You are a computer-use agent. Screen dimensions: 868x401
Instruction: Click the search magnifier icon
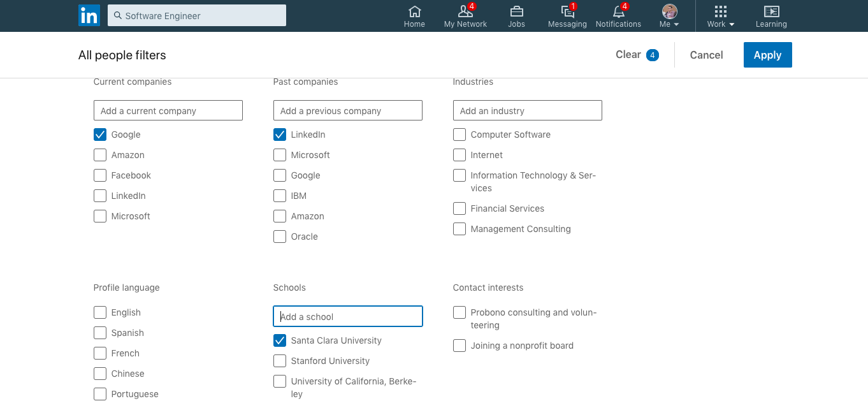click(x=118, y=15)
